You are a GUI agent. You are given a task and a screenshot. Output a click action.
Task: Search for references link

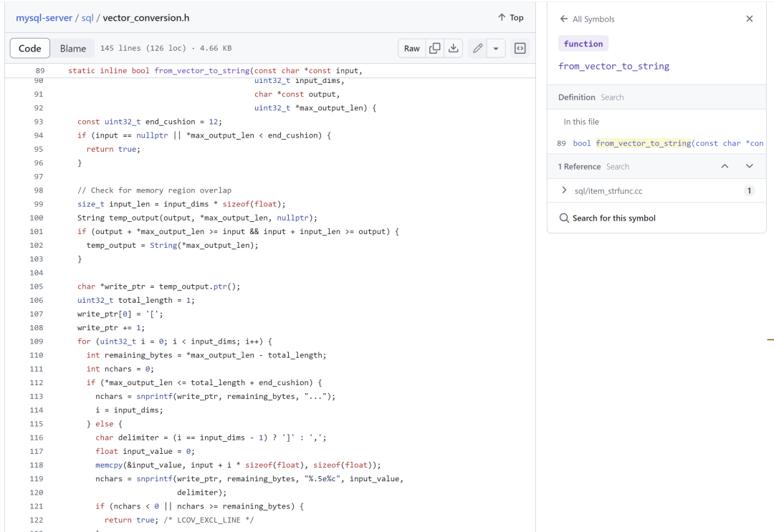618,167
